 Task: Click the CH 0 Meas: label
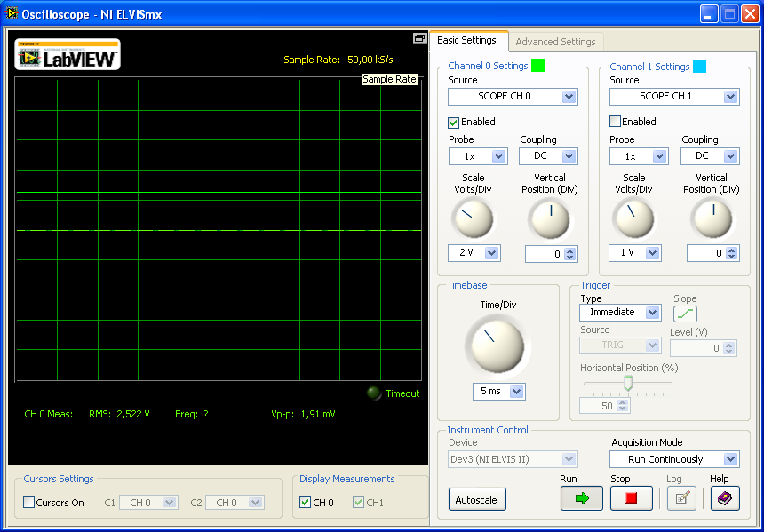click(49, 415)
